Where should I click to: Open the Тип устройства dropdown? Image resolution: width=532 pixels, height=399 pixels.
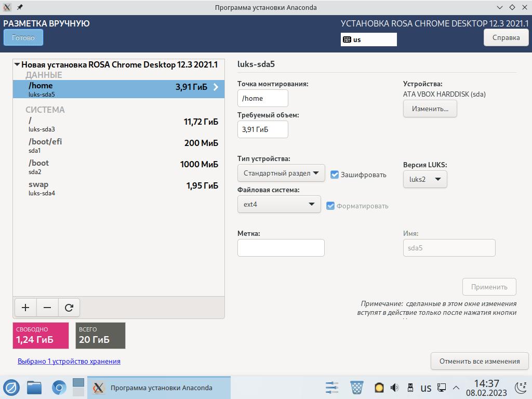pos(281,173)
